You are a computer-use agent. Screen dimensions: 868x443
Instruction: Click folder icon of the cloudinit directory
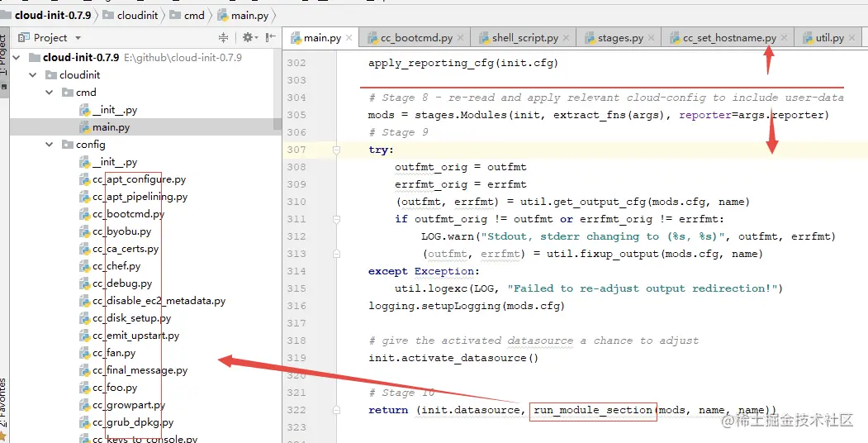pos(51,74)
